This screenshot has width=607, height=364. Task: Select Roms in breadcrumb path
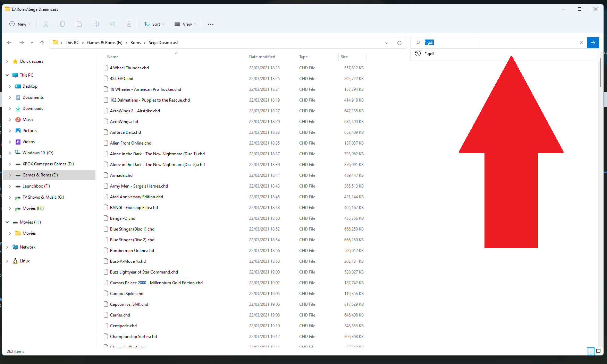[x=136, y=43]
